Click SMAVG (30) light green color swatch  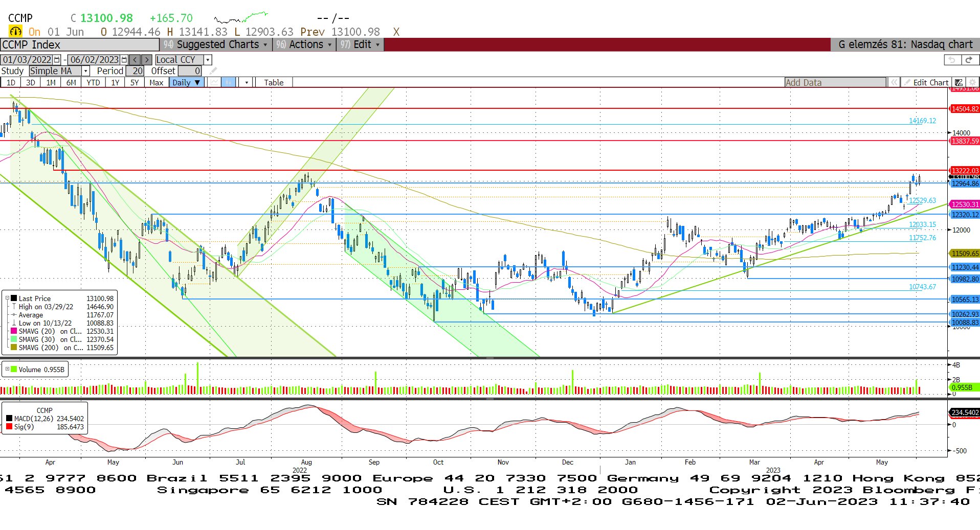(14, 339)
